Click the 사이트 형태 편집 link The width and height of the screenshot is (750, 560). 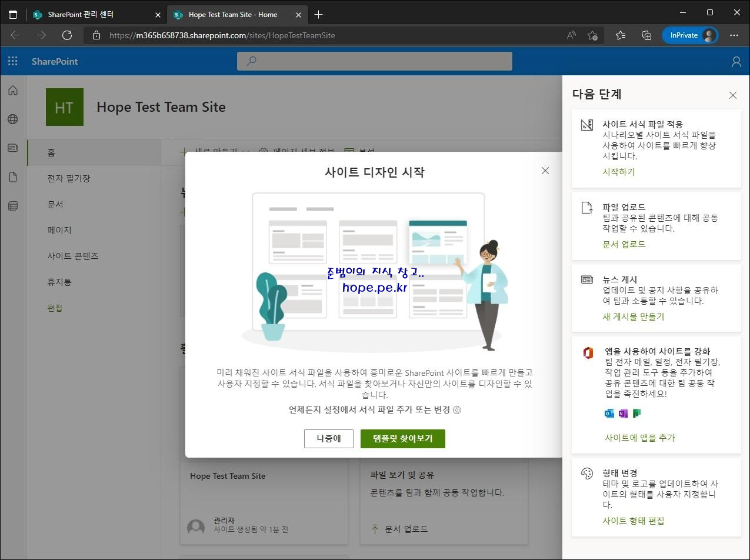634,521
